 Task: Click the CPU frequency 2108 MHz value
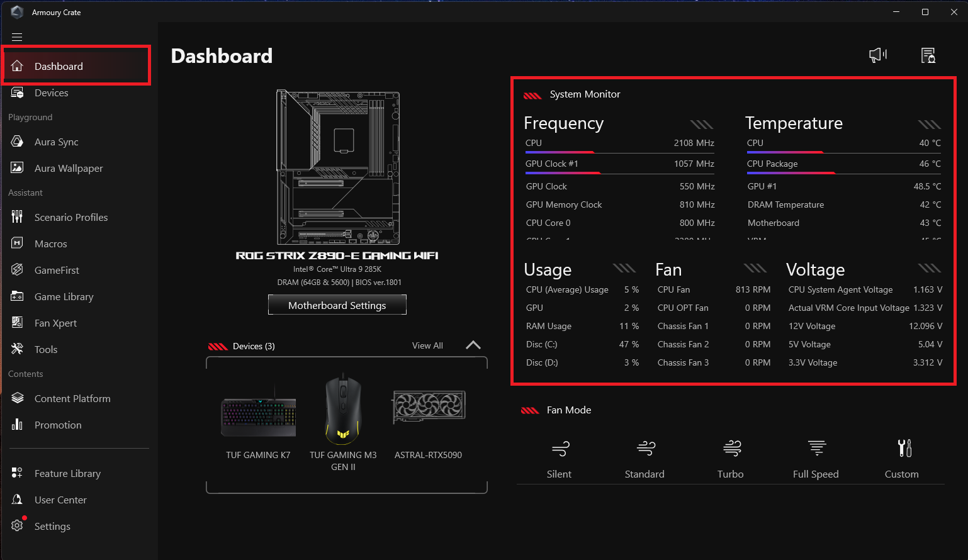[694, 143]
